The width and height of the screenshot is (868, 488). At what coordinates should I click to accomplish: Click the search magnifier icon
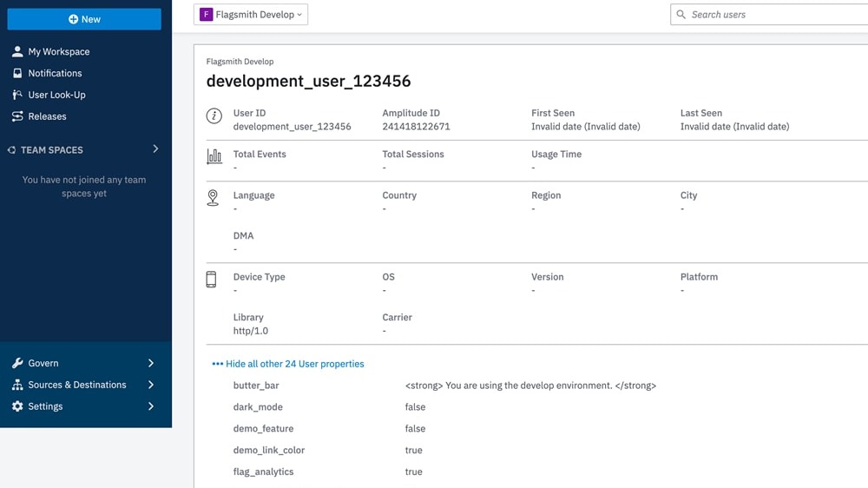coord(681,15)
